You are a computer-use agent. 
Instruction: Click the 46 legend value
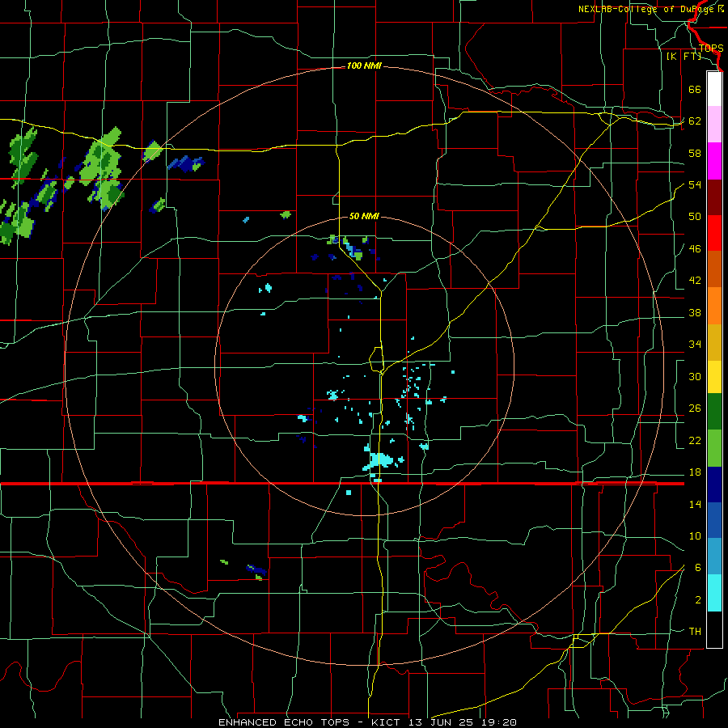695,248
